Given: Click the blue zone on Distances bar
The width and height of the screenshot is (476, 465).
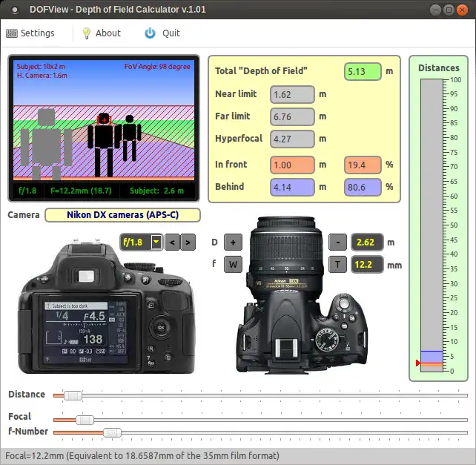Looking at the screenshot, I should [432, 357].
